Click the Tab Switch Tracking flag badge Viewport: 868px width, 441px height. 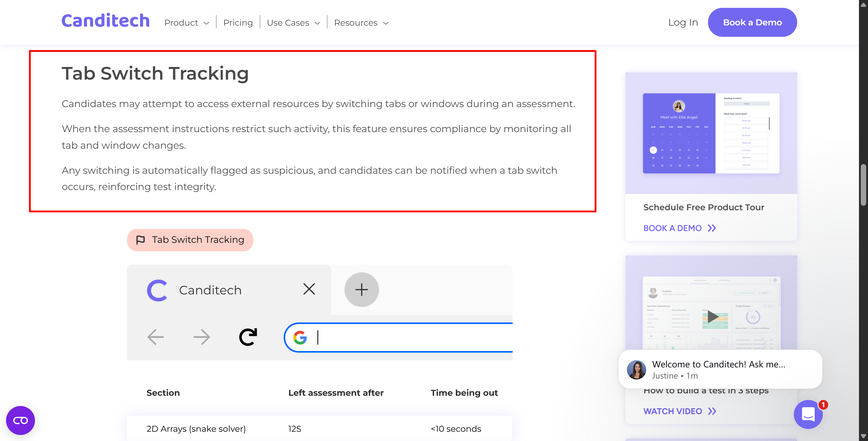(190, 240)
